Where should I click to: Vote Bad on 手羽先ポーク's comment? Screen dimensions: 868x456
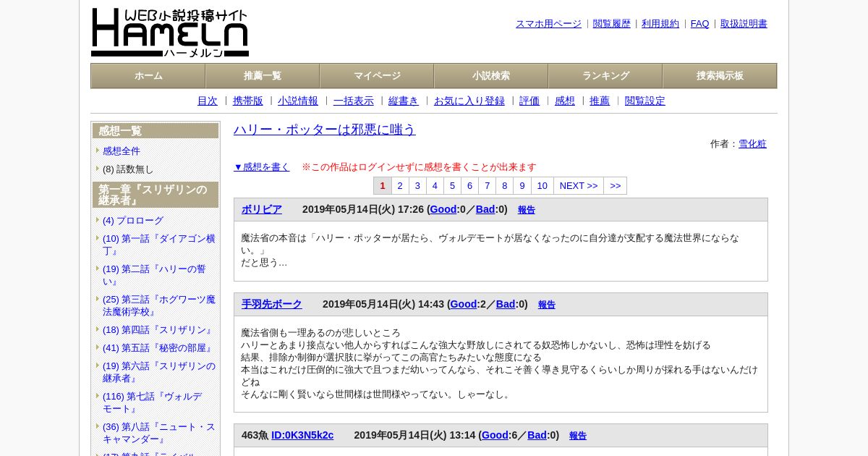point(506,305)
